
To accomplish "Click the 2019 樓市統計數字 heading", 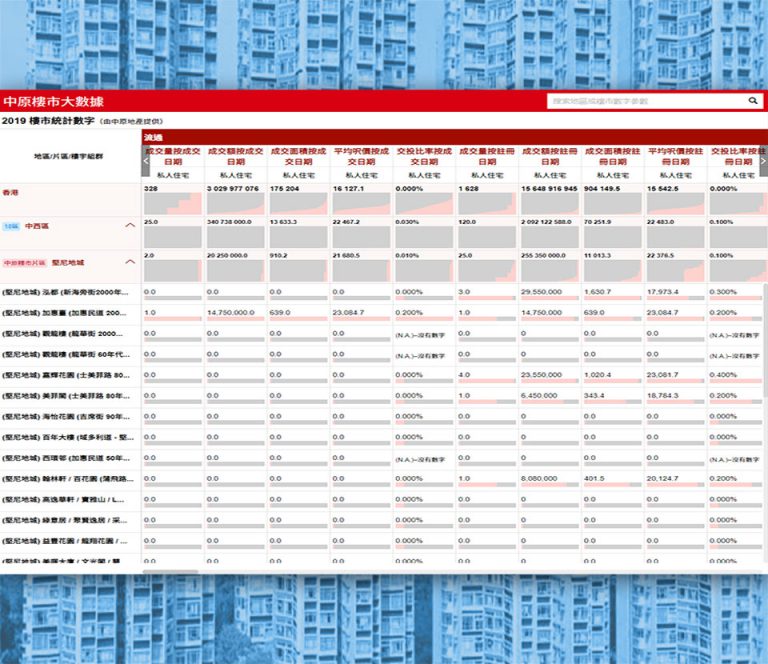I will (48, 120).
